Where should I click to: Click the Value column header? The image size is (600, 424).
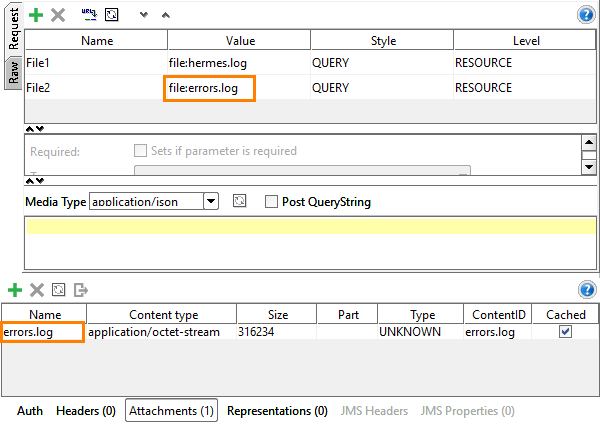[240, 40]
